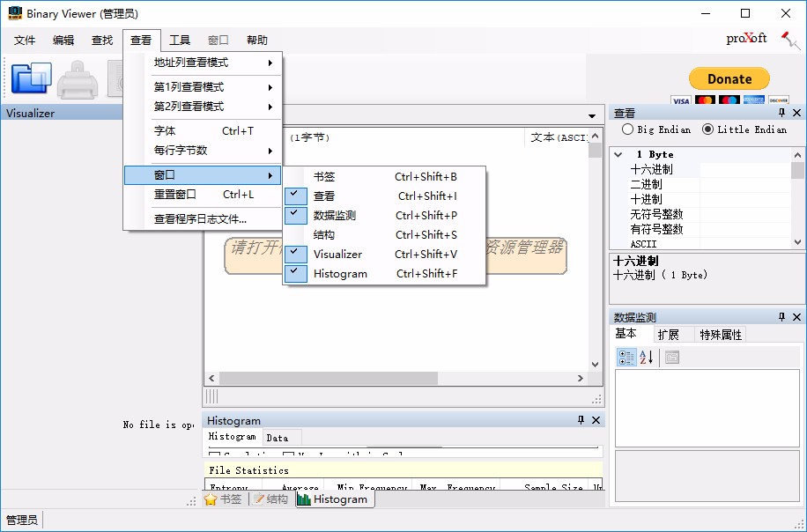Click the Donate button
Image resolution: width=807 pixels, height=532 pixels.
(729, 78)
